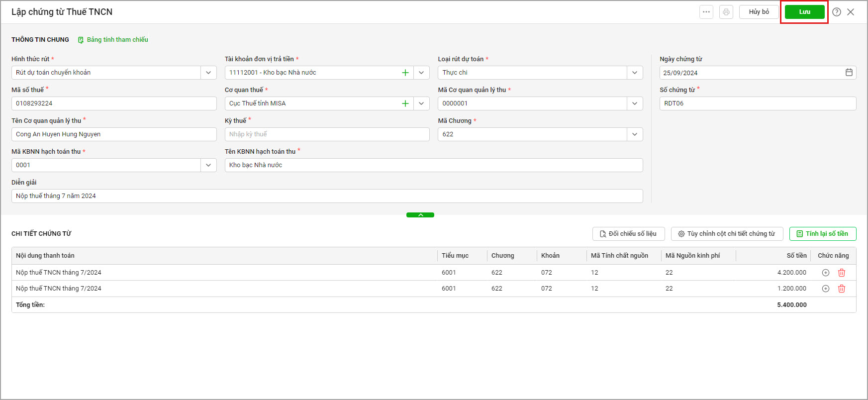Expand the Mã Chương dropdown
Image resolution: width=868 pixels, height=400 pixels.
click(x=635, y=134)
